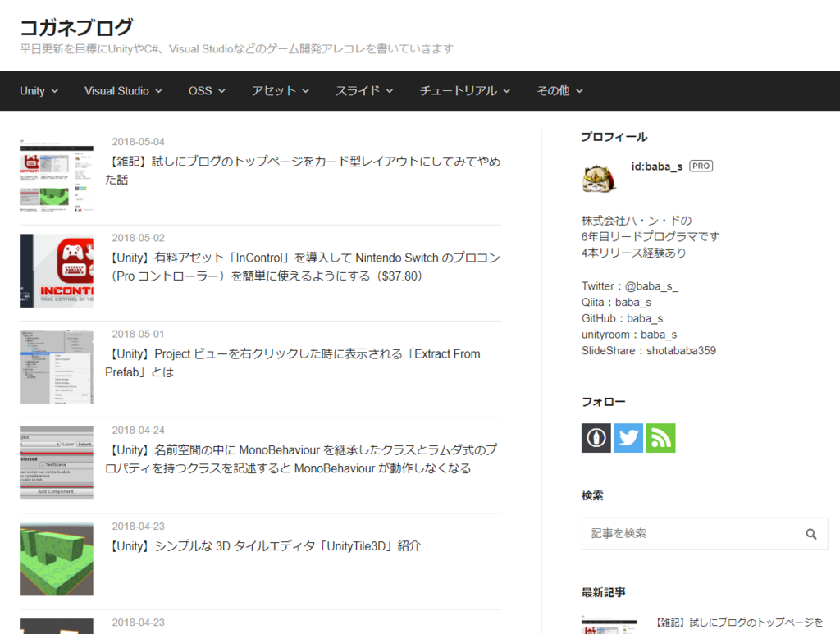Expand the アセット menu
This screenshot has height=634, width=840.
(x=281, y=91)
